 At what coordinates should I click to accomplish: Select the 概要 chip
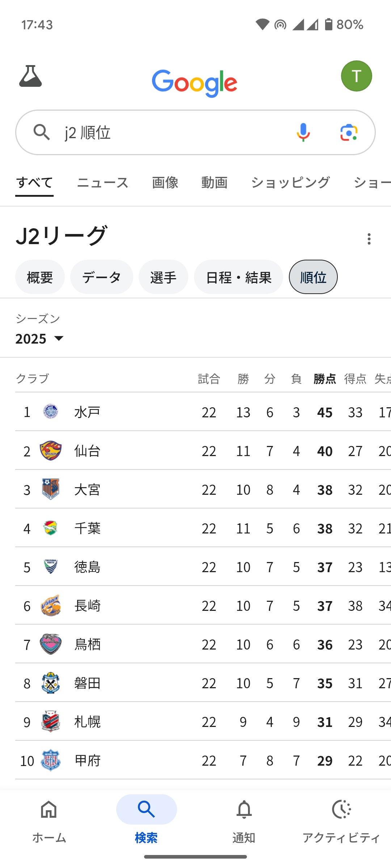(40, 277)
